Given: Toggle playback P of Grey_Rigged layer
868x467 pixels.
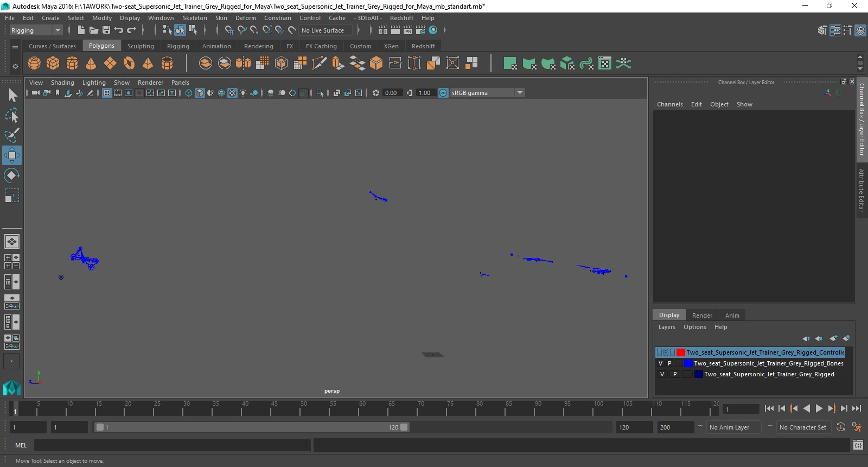Looking at the screenshot, I should tap(675, 374).
